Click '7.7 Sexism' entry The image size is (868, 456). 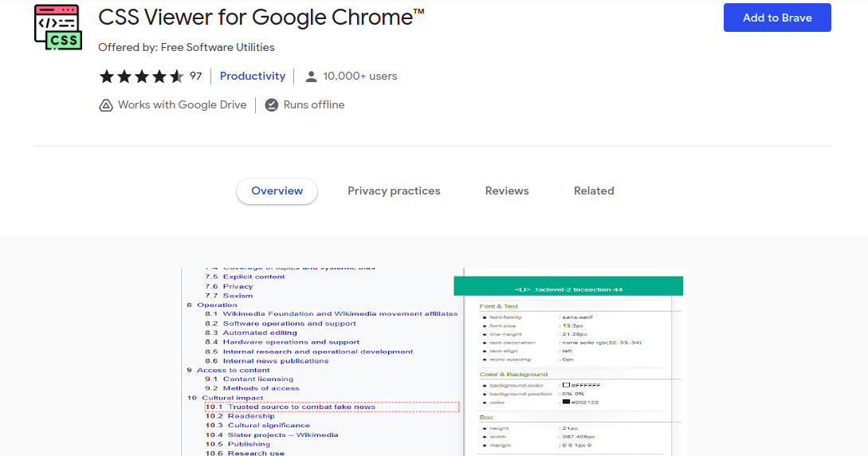[229, 296]
